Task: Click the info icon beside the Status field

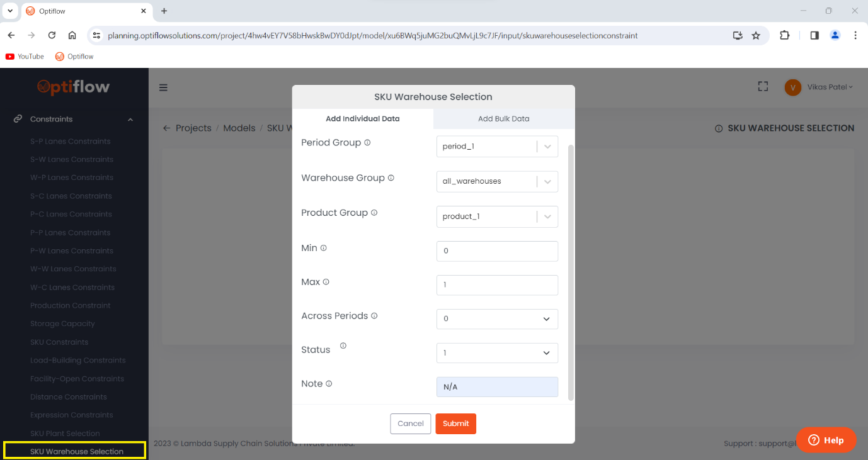Action: [342, 345]
